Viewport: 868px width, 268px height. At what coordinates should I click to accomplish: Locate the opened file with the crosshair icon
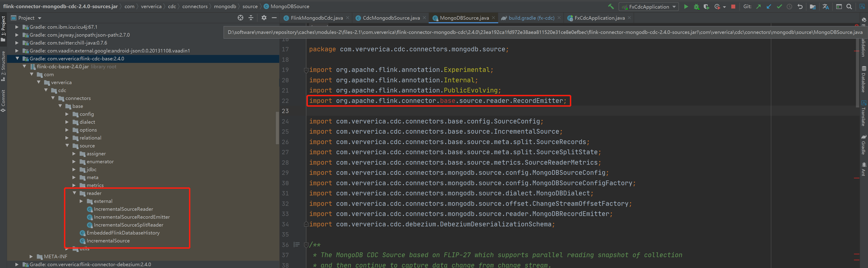240,18
